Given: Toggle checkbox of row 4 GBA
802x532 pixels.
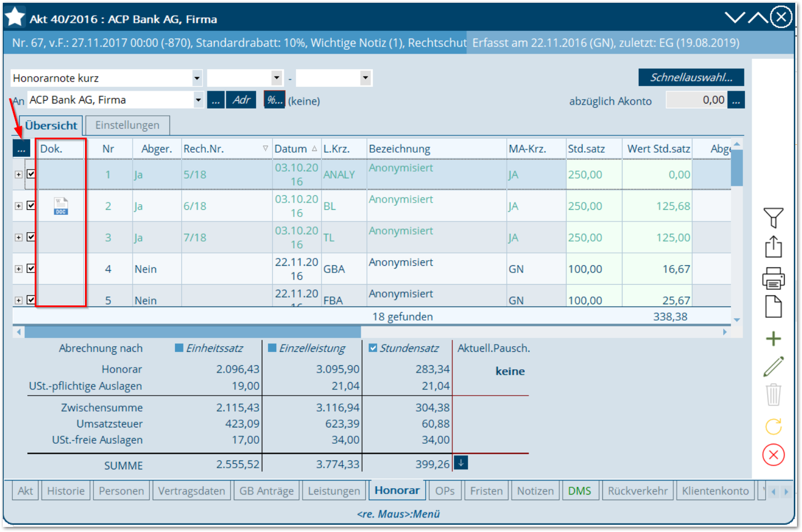Looking at the screenshot, I should click(x=31, y=268).
